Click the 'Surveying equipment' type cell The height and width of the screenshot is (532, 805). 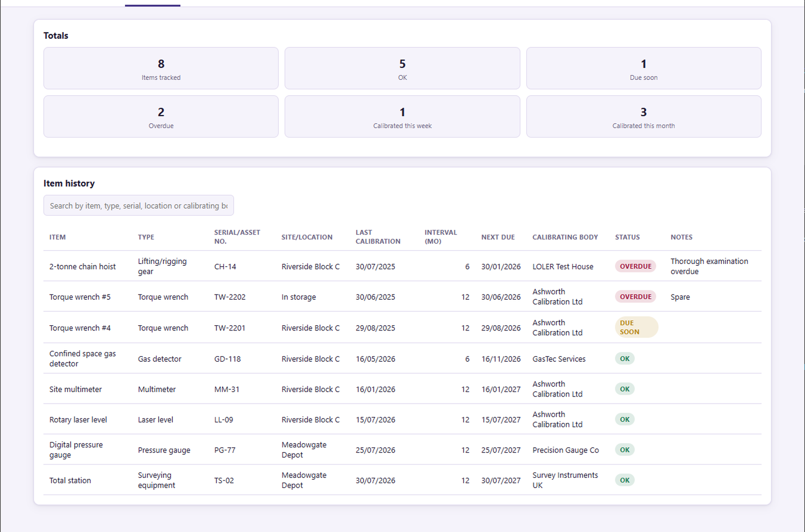click(x=156, y=480)
